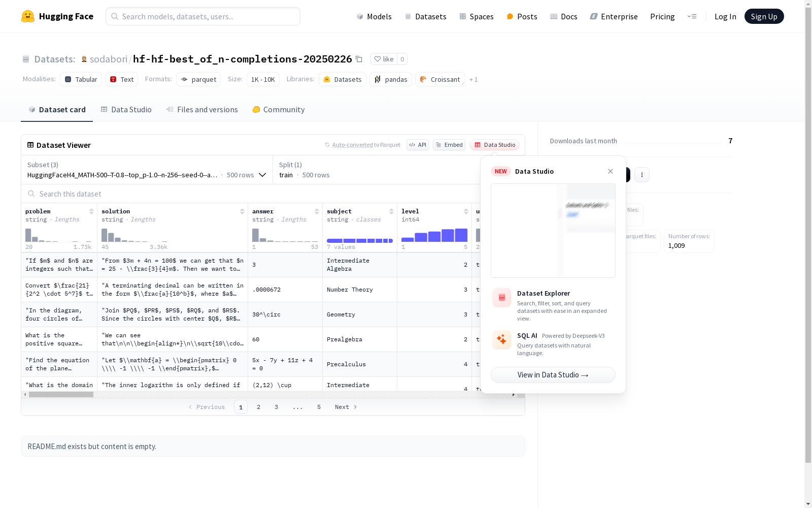Open the Community tab
The height and width of the screenshot is (508, 812).
pyautogui.click(x=279, y=110)
